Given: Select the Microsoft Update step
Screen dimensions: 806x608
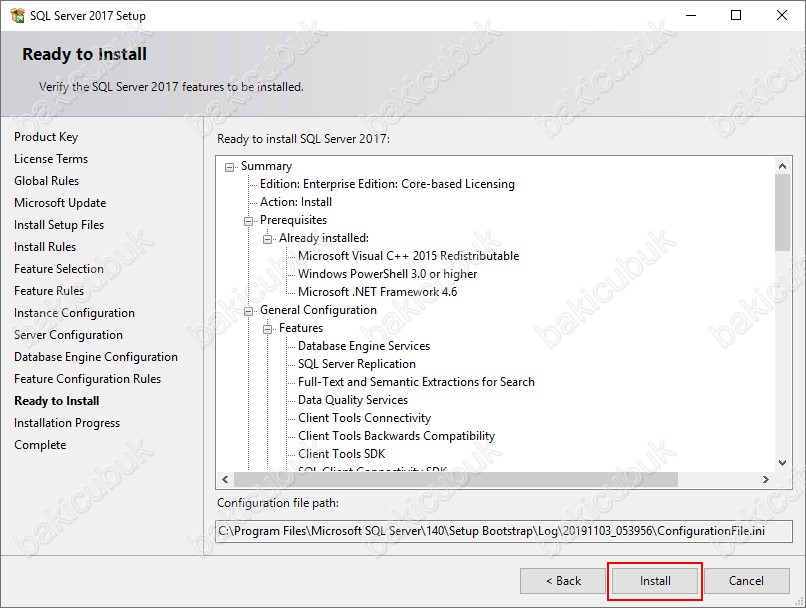Looking at the screenshot, I should pos(60,203).
